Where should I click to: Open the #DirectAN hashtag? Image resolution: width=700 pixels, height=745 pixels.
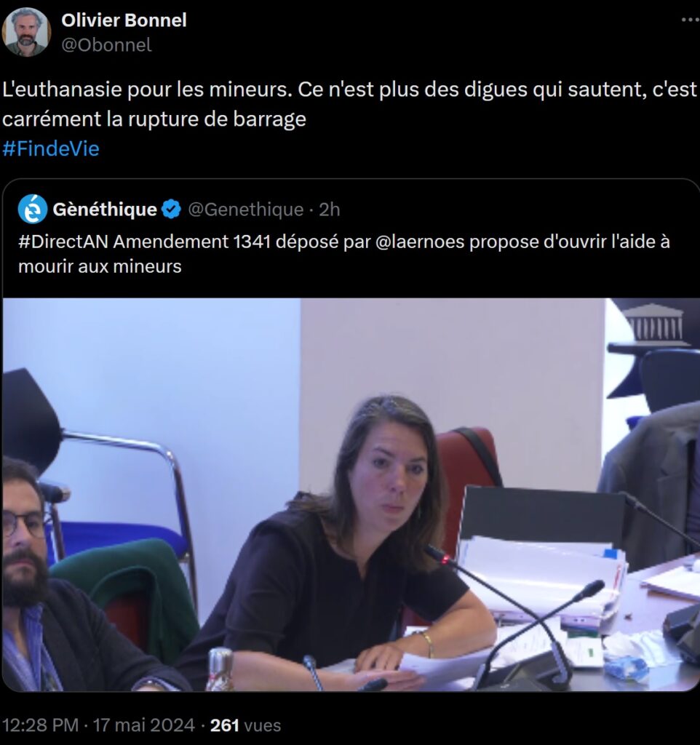(x=63, y=242)
